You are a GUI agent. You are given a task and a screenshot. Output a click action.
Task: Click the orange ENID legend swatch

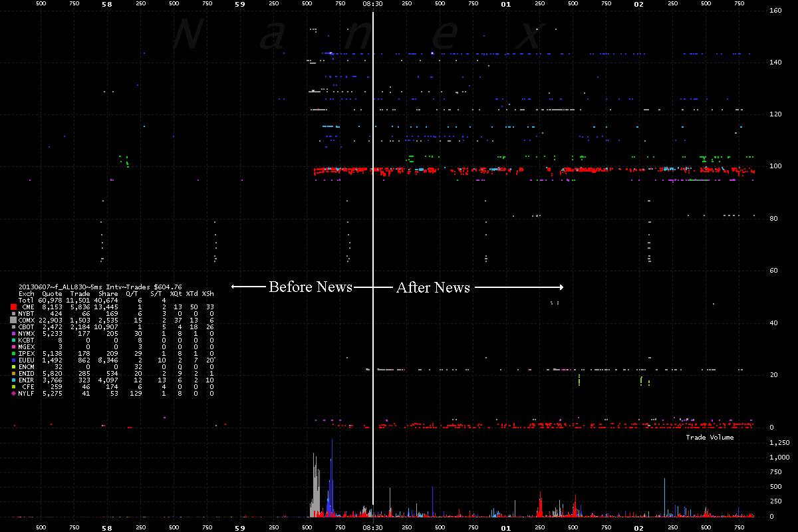coord(13,373)
